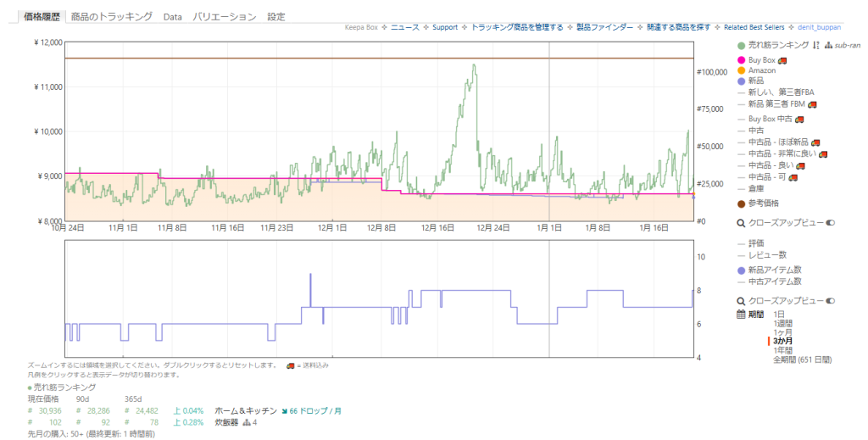Click the calendar icon next to 期間
This screenshot has height=440, width=868.
tap(741, 315)
